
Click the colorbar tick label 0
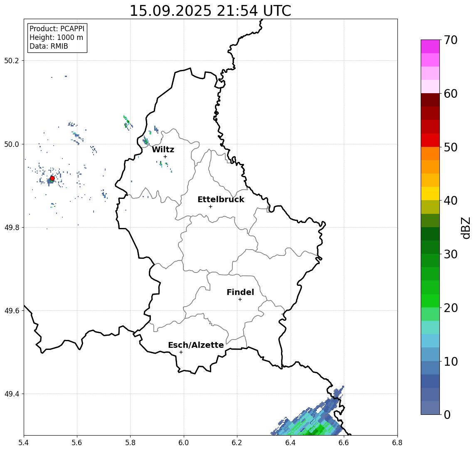coord(447,414)
